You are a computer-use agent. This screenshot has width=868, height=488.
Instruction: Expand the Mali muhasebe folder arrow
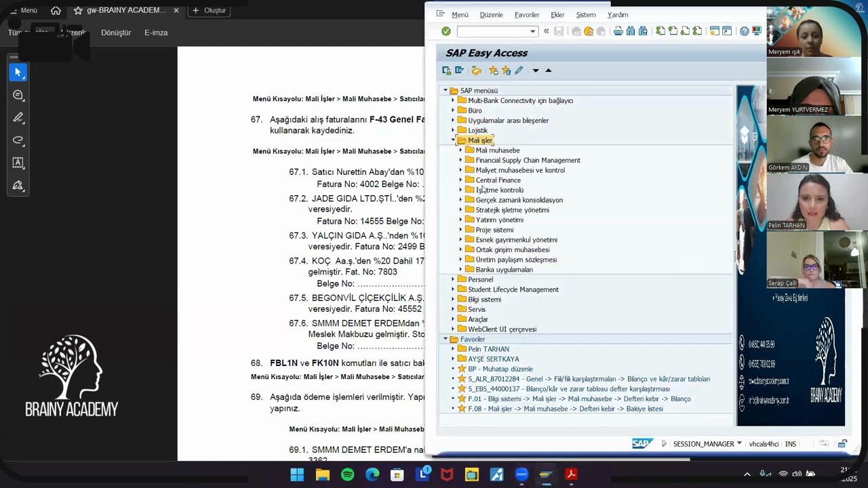click(x=461, y=150)
